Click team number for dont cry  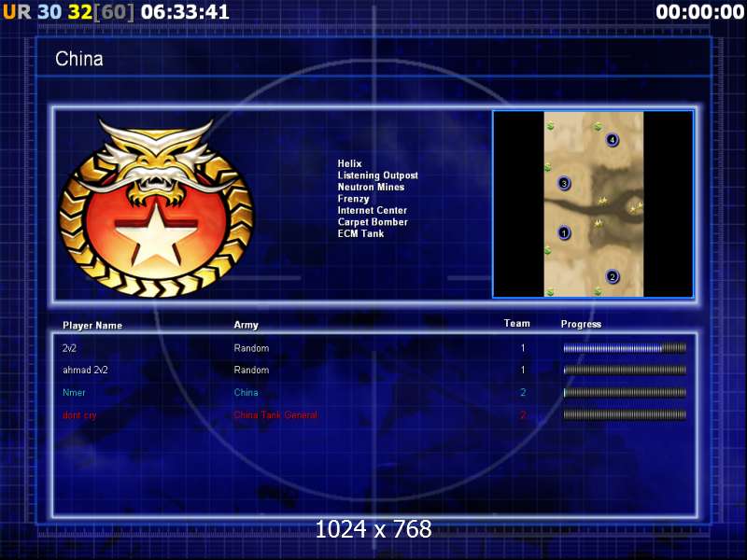(523, 415)
